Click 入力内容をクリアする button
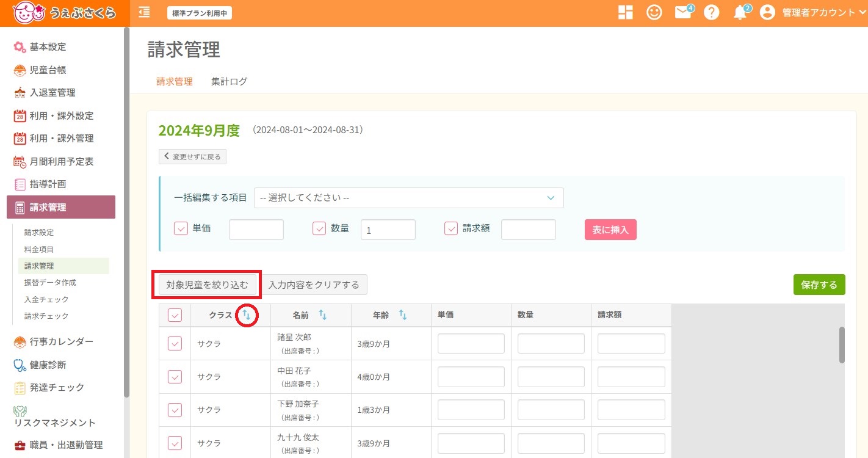The width and height of the screenshot is (868, 458). coord(314,285)
